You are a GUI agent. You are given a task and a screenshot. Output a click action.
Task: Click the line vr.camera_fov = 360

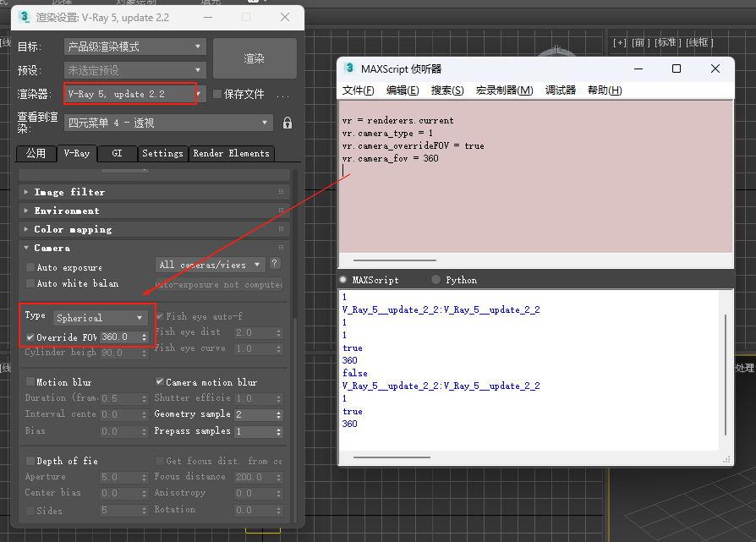pos(391,158)
